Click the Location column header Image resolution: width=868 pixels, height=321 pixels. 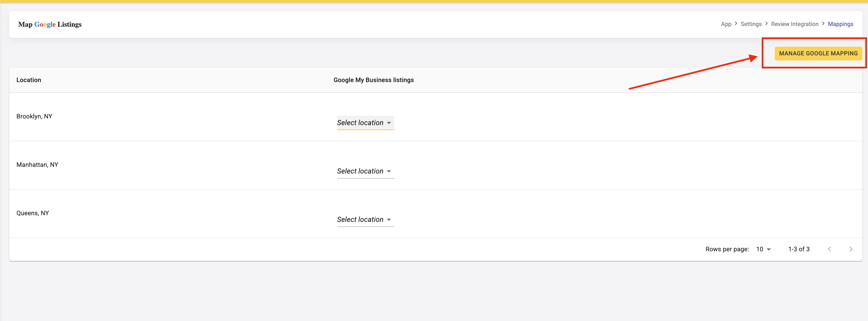(29, 80)
